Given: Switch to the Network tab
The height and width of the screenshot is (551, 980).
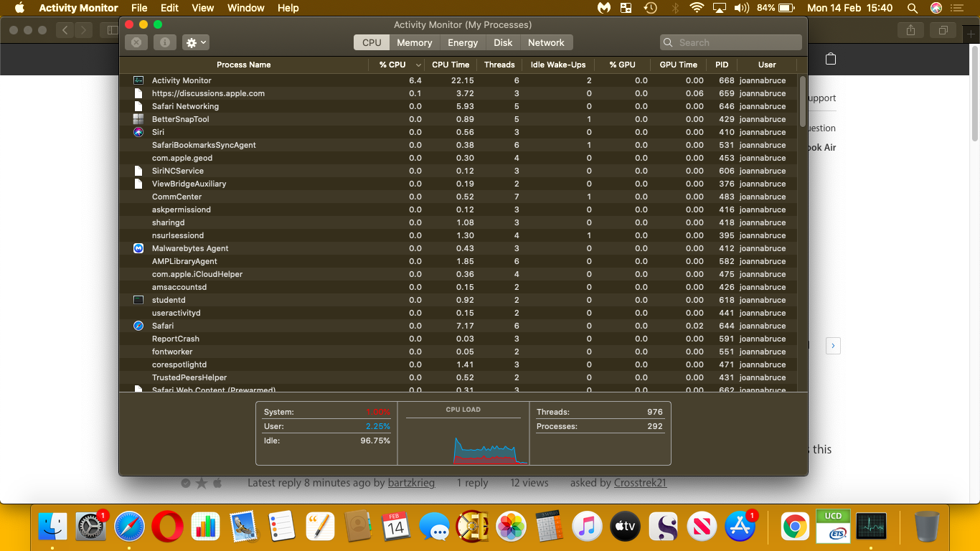Looking at the screenshot, I should (x=546, y=42).
